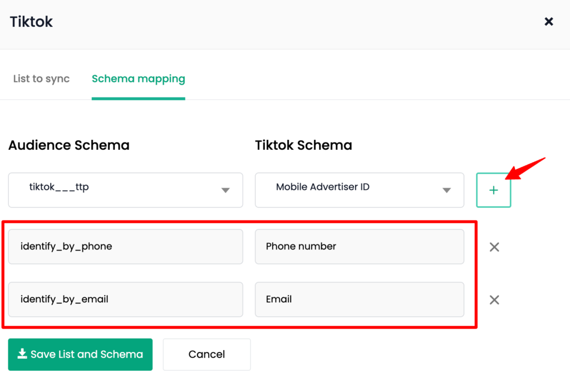Screen dimensions: 570x392
Task: Expand Tiktok Schema dropdown arrow
Action: [446, 190]
